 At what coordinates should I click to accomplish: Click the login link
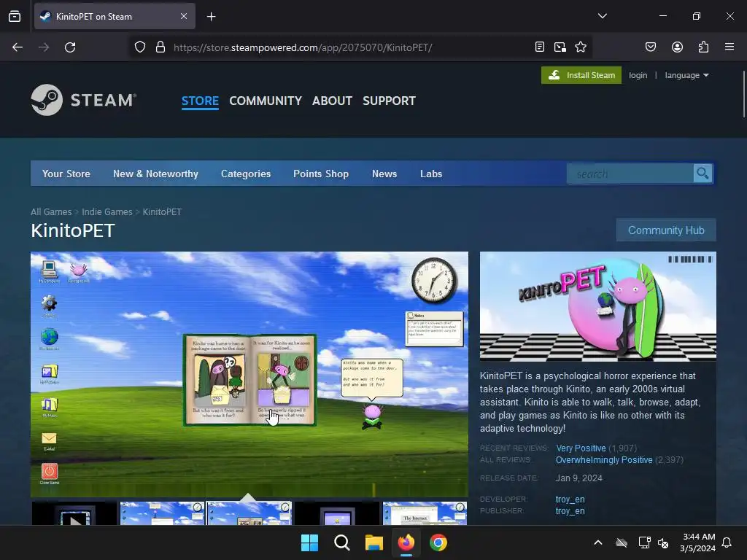tap(638, 75)
